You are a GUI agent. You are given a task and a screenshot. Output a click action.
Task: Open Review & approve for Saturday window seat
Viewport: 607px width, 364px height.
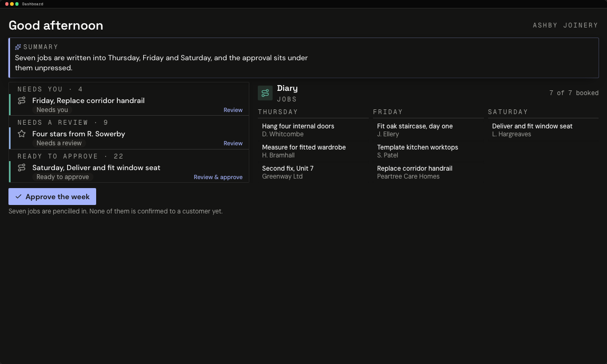(x=218, y=177)
